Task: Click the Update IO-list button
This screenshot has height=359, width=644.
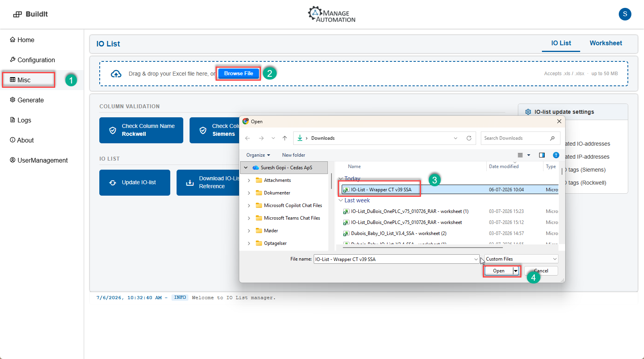Action: (x=135, y=183)
